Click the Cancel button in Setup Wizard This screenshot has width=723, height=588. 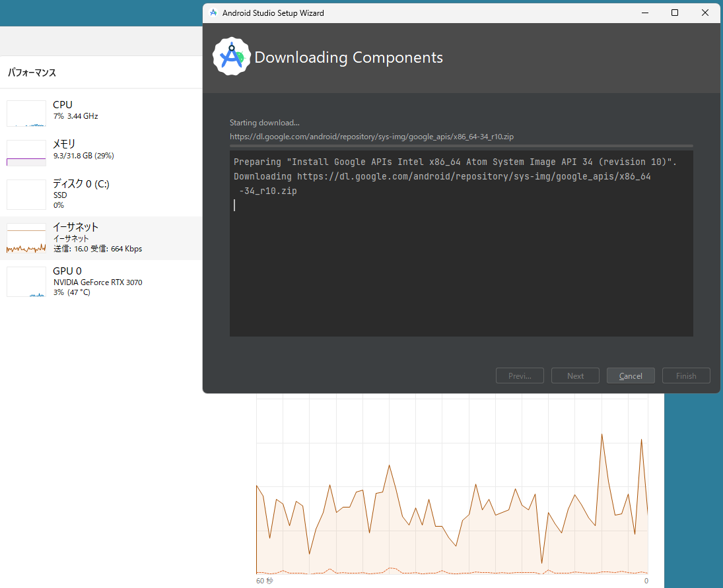[x=631, y=376]
